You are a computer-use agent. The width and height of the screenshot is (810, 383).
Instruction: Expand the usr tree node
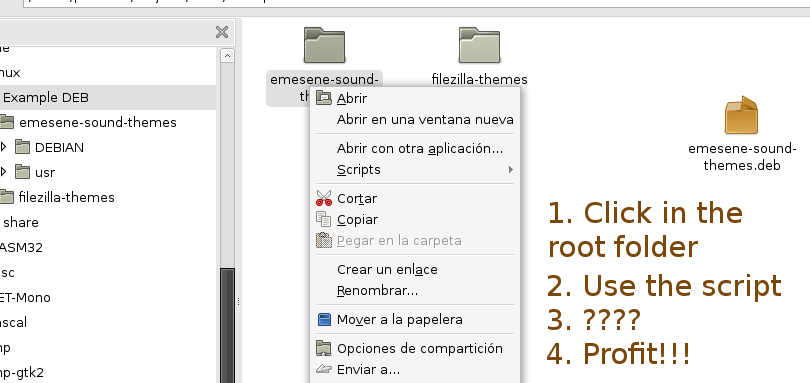click(4, 172)
